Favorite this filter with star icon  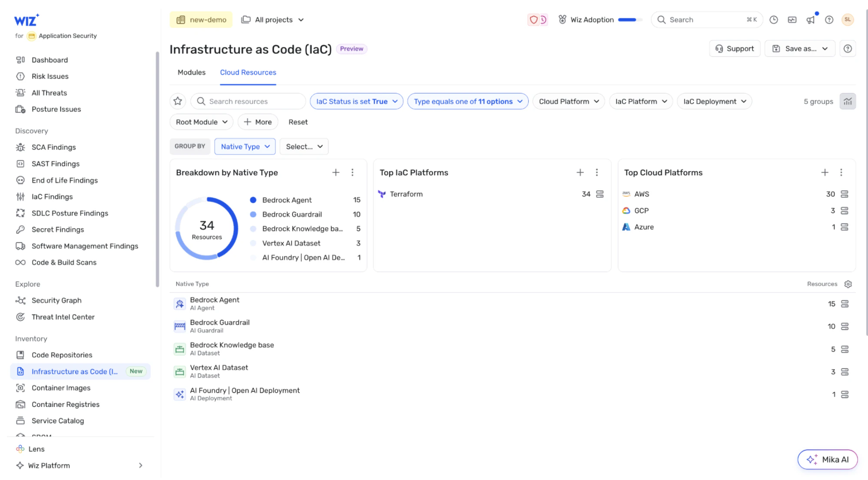178,101
